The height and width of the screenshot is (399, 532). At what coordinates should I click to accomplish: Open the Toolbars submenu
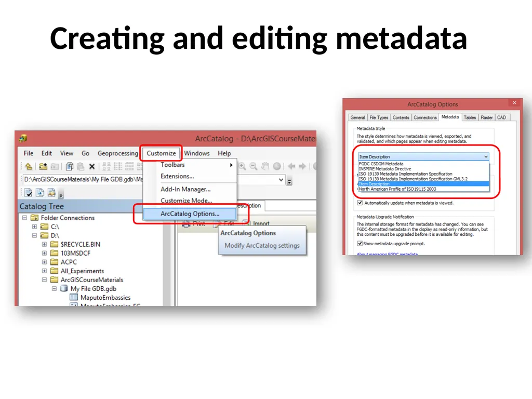point(190,165)
